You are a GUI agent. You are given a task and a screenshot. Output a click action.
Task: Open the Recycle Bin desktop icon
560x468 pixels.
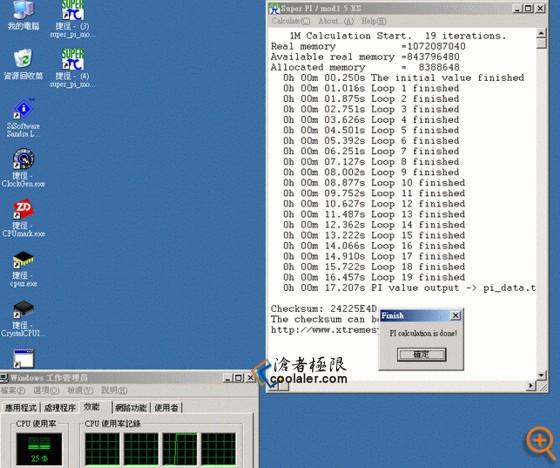coord(23,64)
